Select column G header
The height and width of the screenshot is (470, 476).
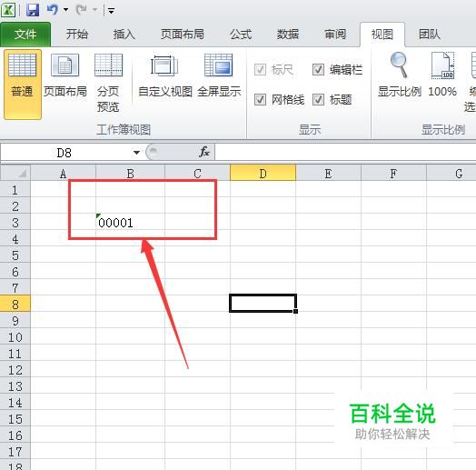click(451, 174)
